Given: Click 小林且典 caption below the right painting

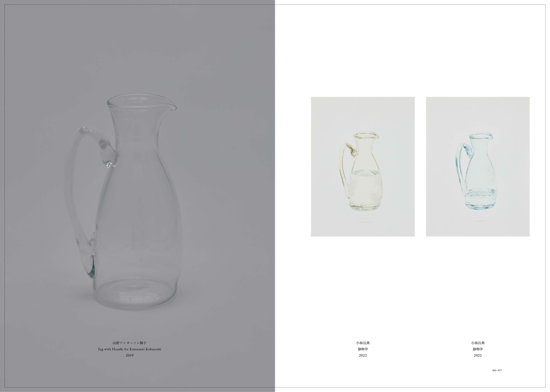Looking at the screenshot, I should pos(478,343).
